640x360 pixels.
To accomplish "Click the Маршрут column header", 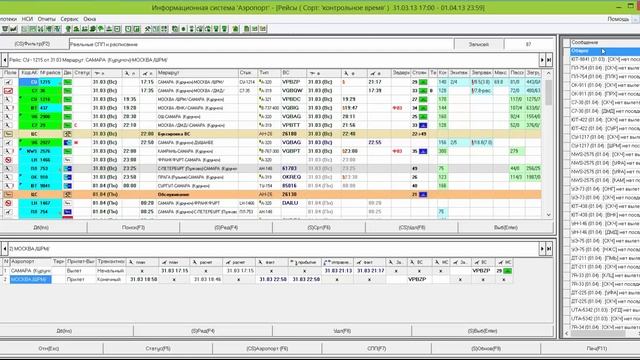I will point(197,73).
